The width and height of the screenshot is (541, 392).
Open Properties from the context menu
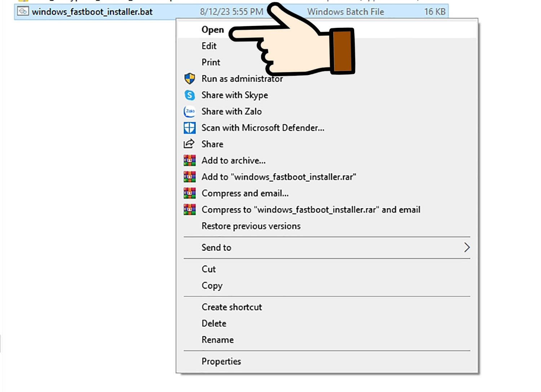327,361
